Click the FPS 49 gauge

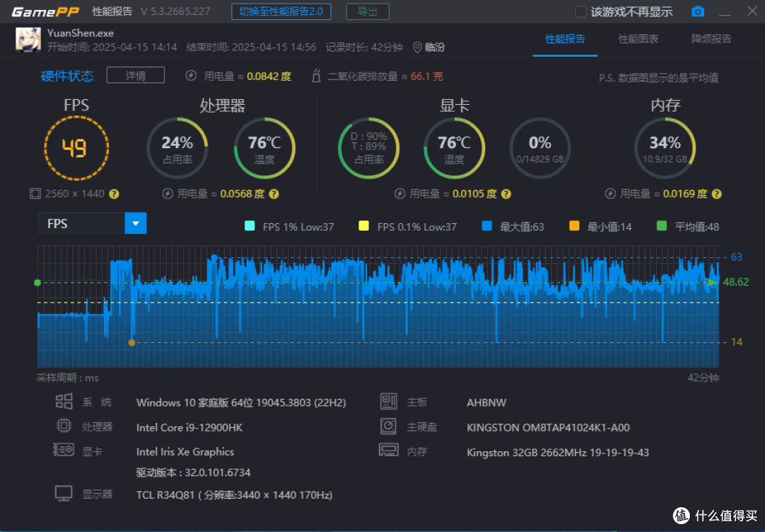point(76,148)
